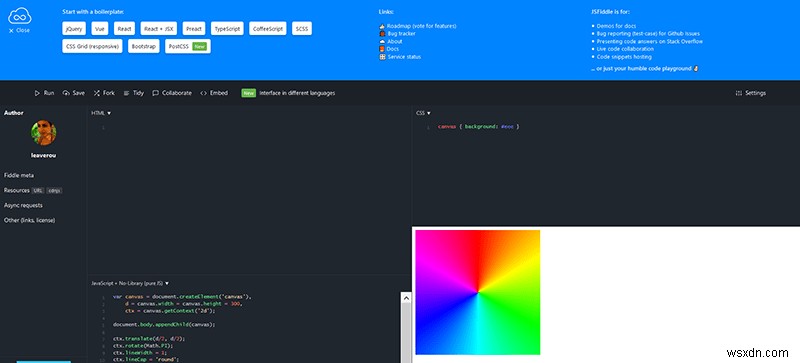This screenshot has width=800, height=363.
Task: Select the Preact boilerplate
Action: (x=193, y=29)
